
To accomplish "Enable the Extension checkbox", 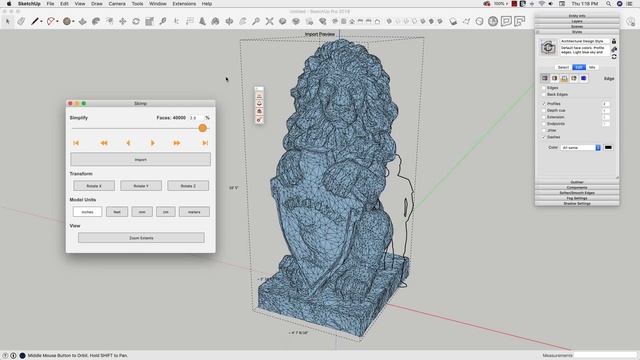I will 544,117.
